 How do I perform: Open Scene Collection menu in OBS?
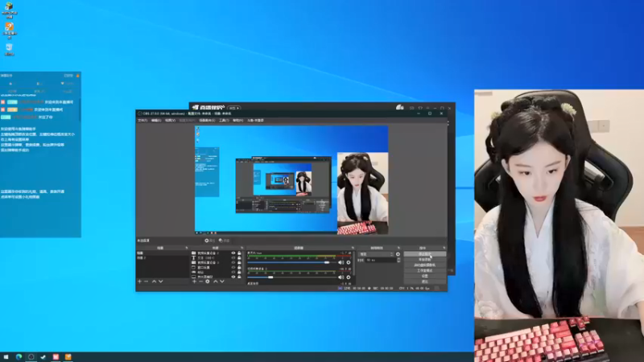click(207, 120)
